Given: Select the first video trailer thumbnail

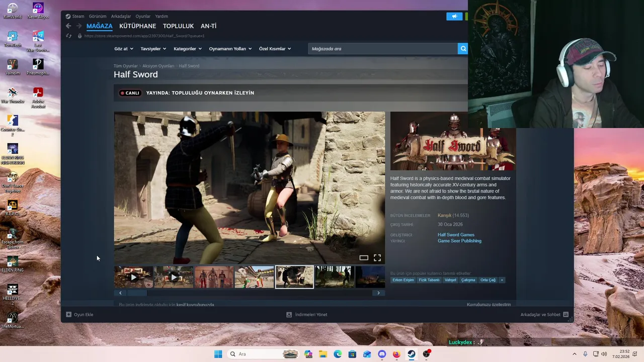Looking at the screenshot, I should [133, 277].
